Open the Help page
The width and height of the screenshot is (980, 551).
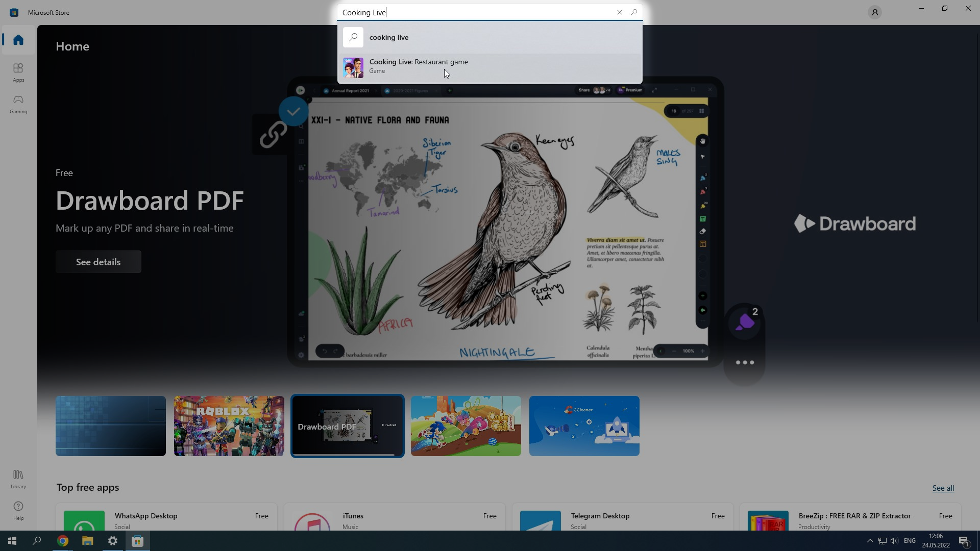(x=18, y=511)
